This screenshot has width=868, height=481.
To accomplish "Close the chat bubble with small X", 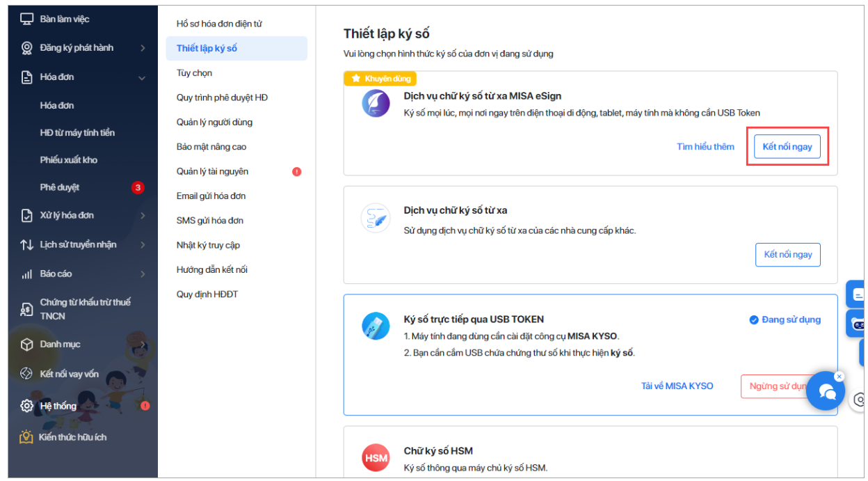I will click(x=839, y=377).
